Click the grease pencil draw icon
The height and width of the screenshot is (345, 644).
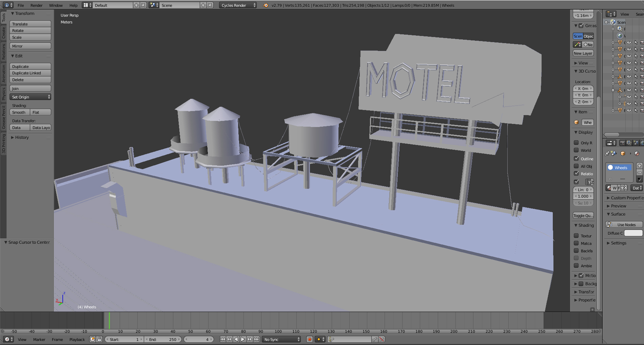point(577,44)
